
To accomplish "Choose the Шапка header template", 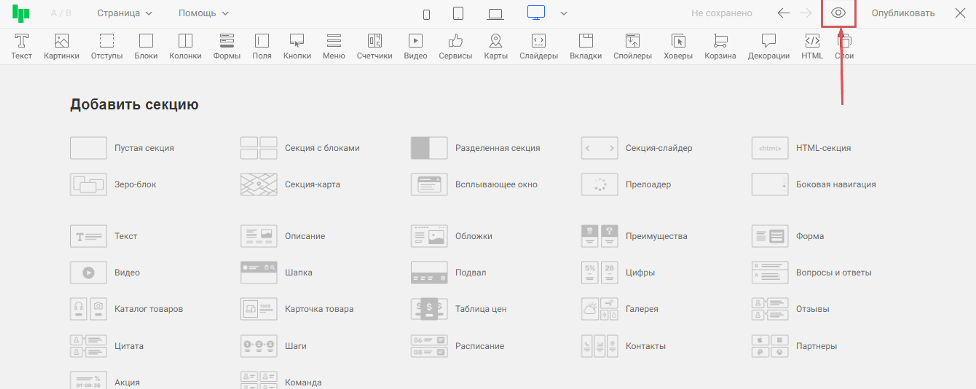I will tap(277, 273).
